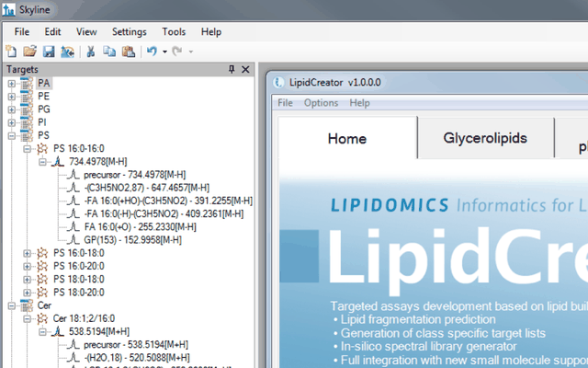
Task: Expand the PS 18:0-18:0 molecule
Action: tap(27, 280)
